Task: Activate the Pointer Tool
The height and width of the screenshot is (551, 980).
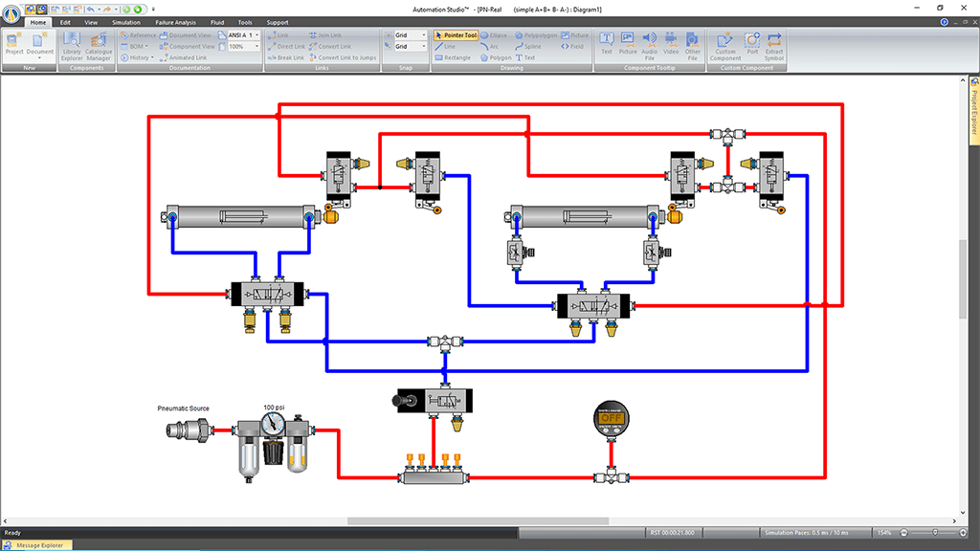Action: coord(456,35)
